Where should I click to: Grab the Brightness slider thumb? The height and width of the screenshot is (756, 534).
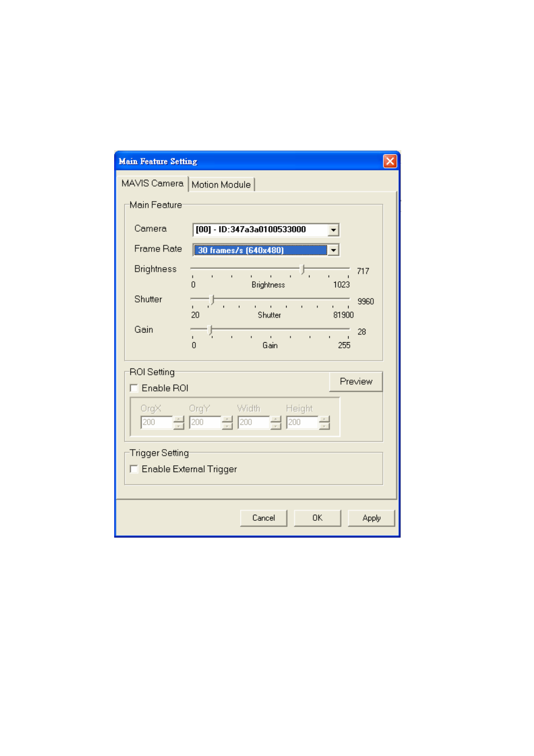point(303,269)
